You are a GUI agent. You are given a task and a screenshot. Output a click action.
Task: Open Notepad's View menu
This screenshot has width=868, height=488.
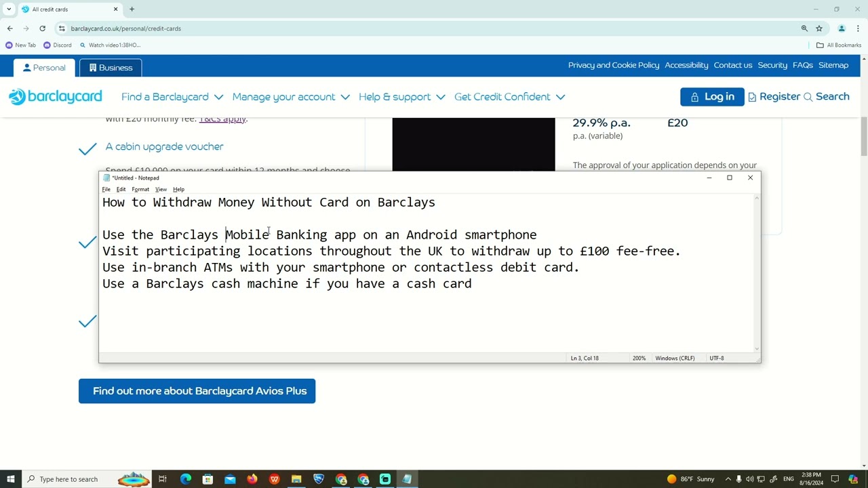tap(161, 189)
